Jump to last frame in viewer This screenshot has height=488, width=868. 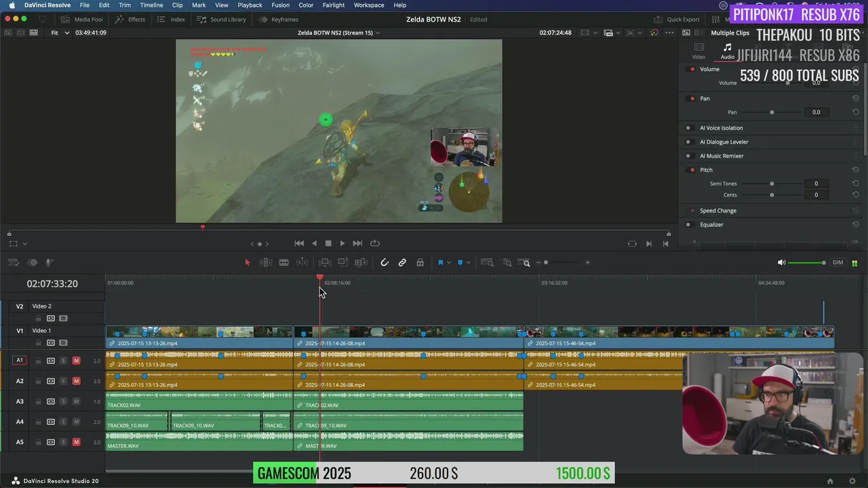tap(357, 243)
